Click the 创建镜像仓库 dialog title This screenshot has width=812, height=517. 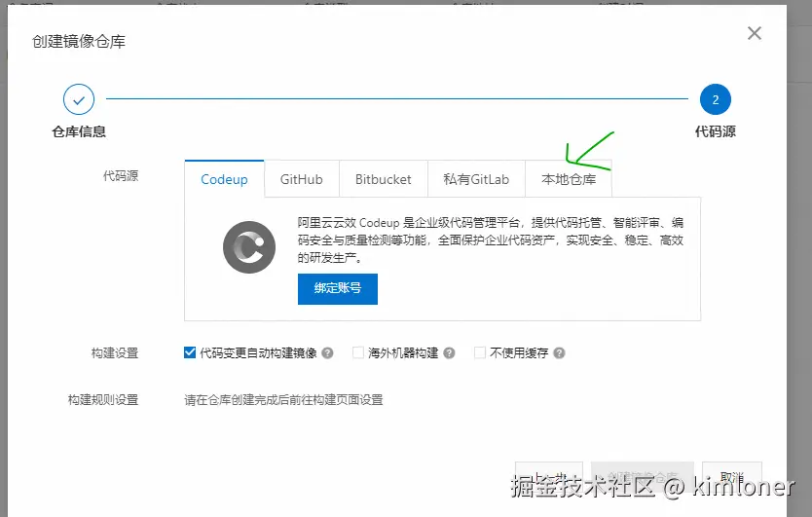(79, 42)
